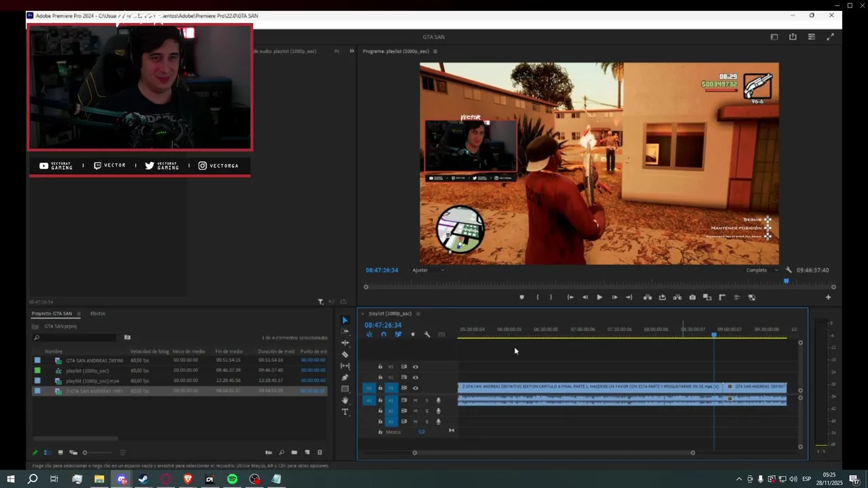This screenshot has height=488, width=868.
Task: Select the Programa: playlist tab
Action: 395,52
